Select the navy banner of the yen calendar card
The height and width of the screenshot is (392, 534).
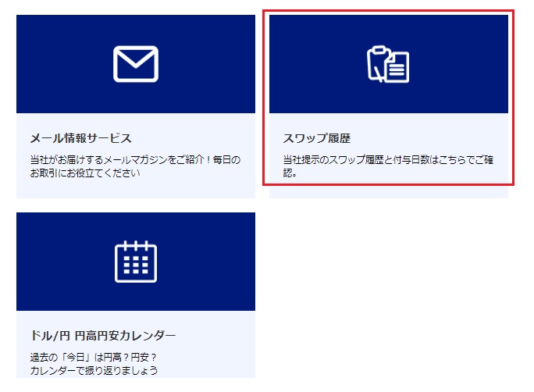[136, 262]
